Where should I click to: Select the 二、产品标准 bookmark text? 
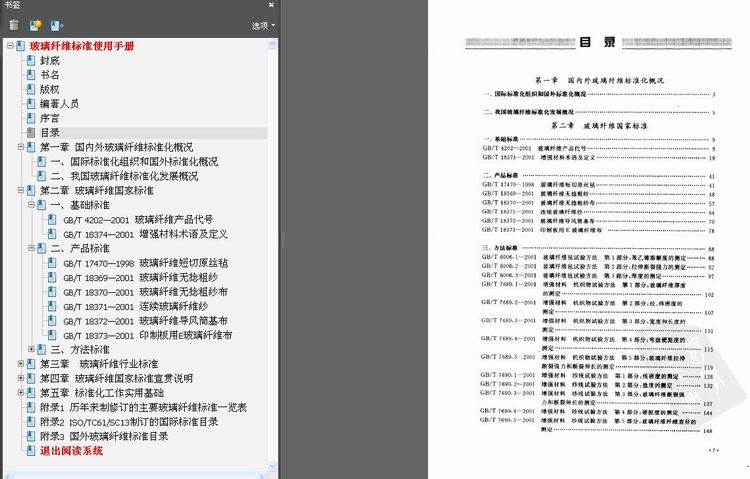(x=80, y=248)
